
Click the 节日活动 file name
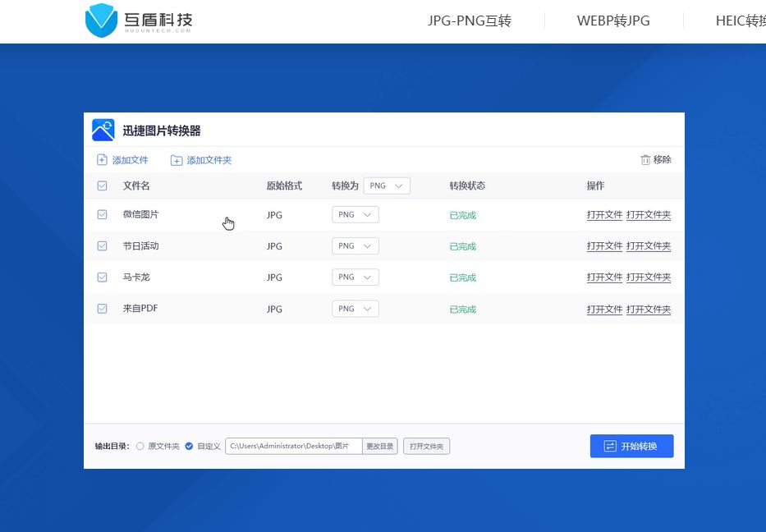140,245
